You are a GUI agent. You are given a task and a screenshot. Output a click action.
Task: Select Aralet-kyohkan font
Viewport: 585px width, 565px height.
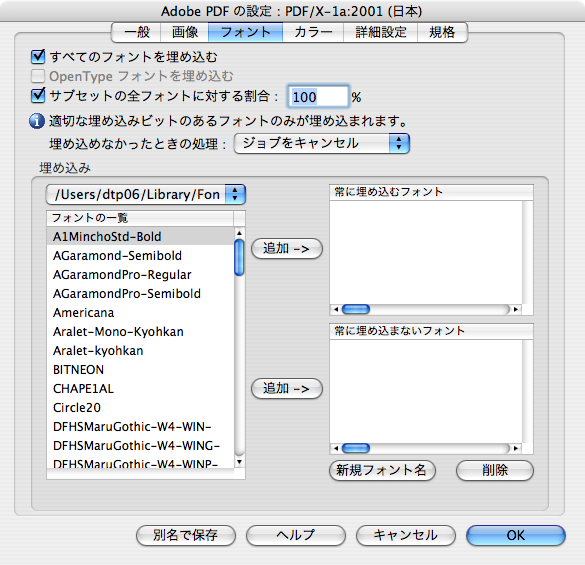click(140, 351)
